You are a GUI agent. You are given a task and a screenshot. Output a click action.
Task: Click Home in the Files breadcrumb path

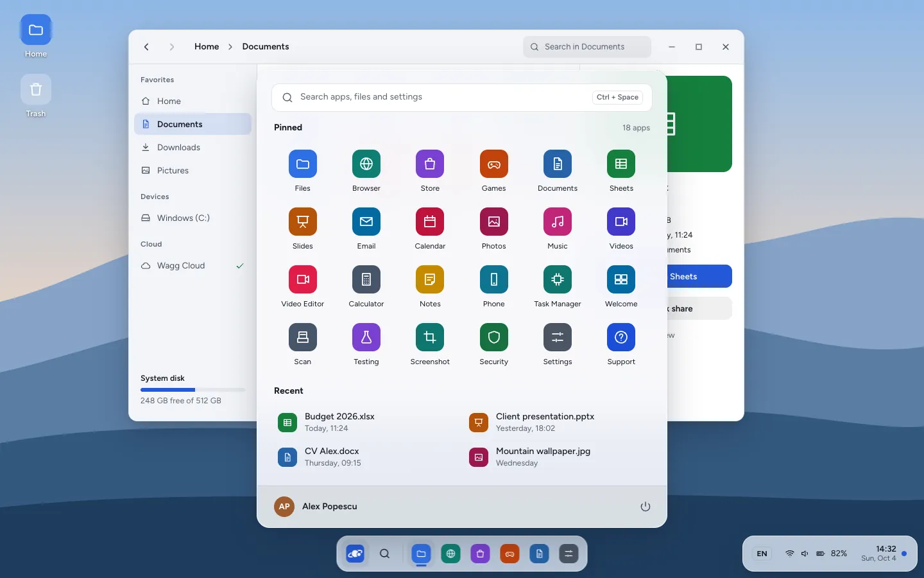(207, 47)
